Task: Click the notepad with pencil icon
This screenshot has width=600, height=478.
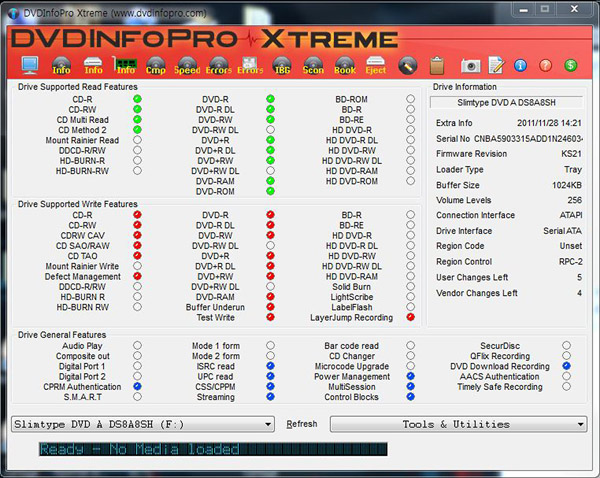Action: click(496, 65)
